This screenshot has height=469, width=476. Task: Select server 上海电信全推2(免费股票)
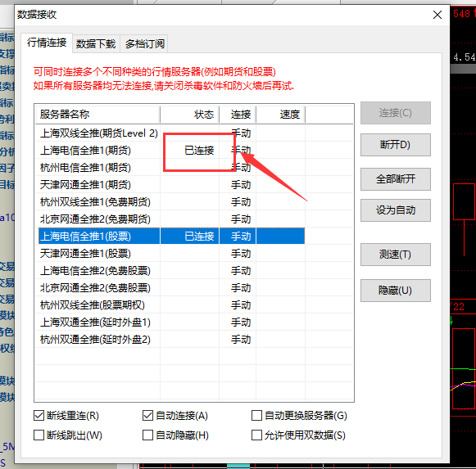95,271
